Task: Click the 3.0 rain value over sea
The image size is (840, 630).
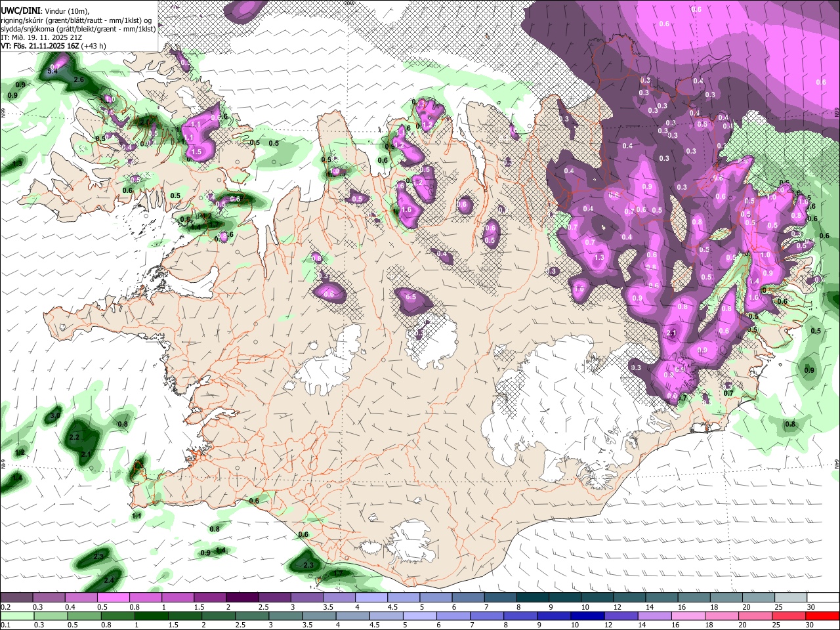Action: [x=55, y=416]
